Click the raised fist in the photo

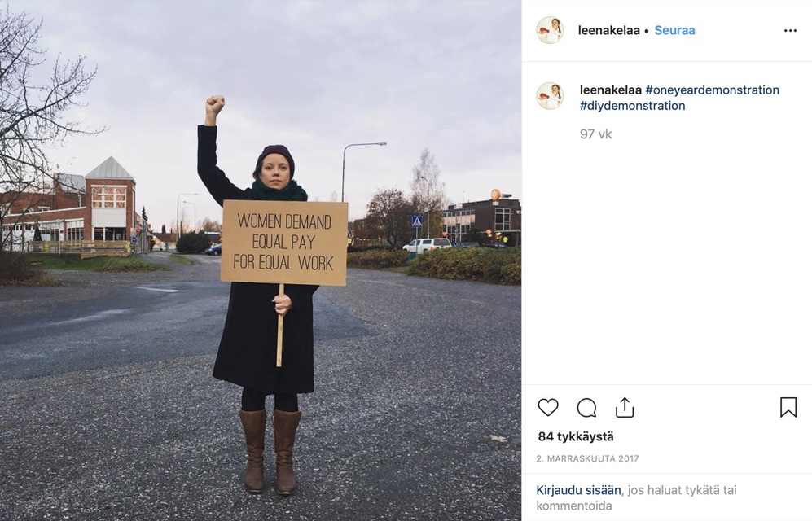point(215,106)
